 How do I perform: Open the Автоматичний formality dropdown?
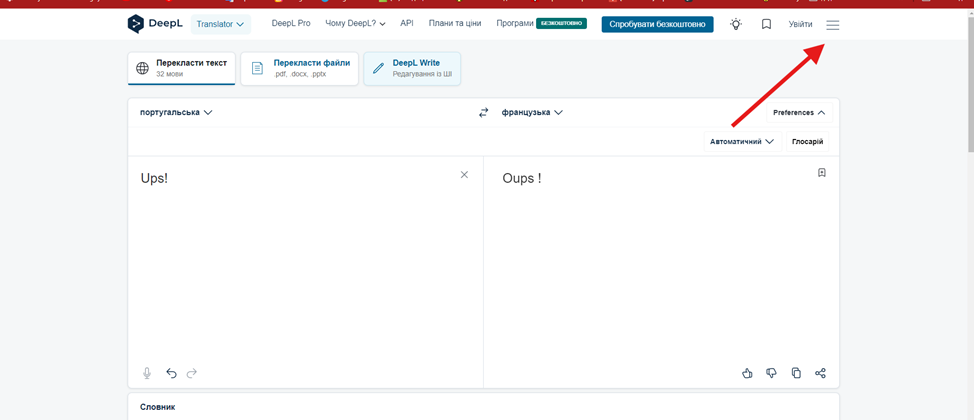click(x=742, y=142)
